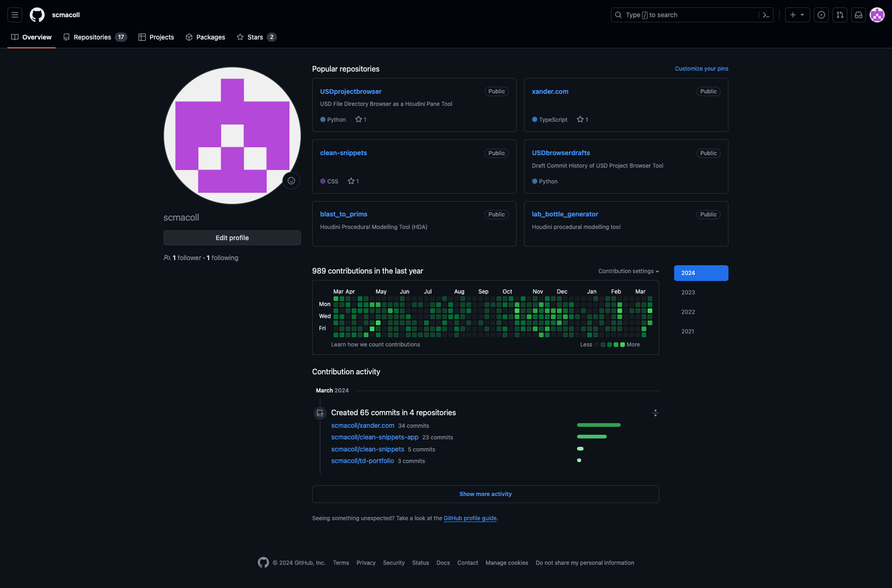Collapse the March commits activity card
The width and height of the screenshot is (892, 588).
pos(655,413)
